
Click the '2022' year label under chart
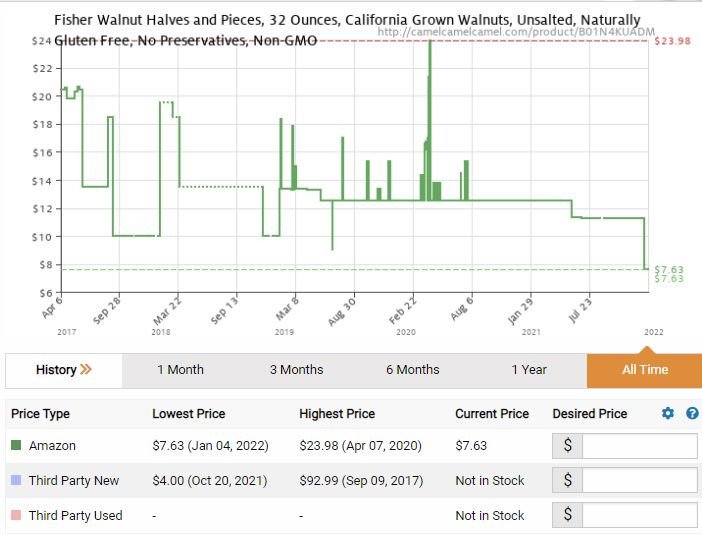coord(654,332)
